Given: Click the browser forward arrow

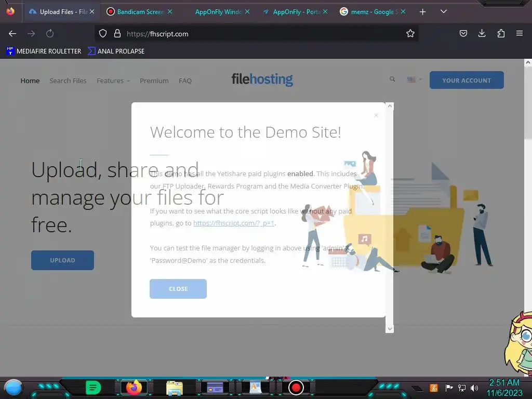Looking at the screenshot, I should (x=31, y=34).
